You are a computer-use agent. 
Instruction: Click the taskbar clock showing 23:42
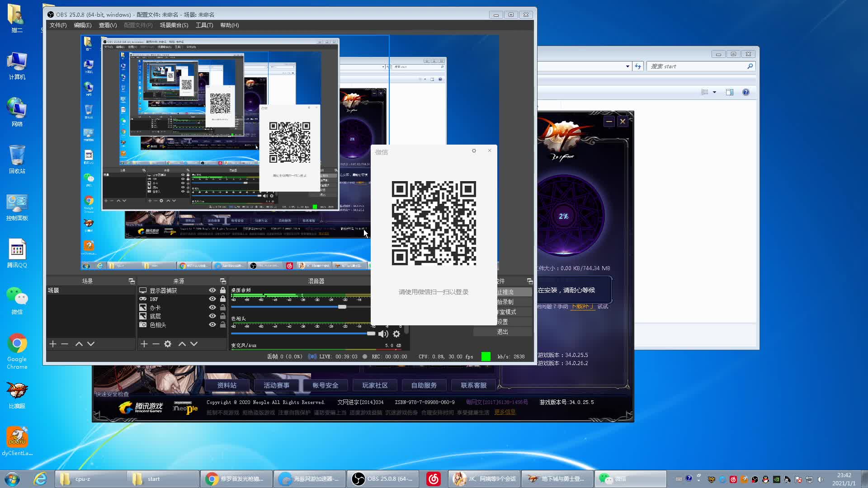(x=844, y=479)
